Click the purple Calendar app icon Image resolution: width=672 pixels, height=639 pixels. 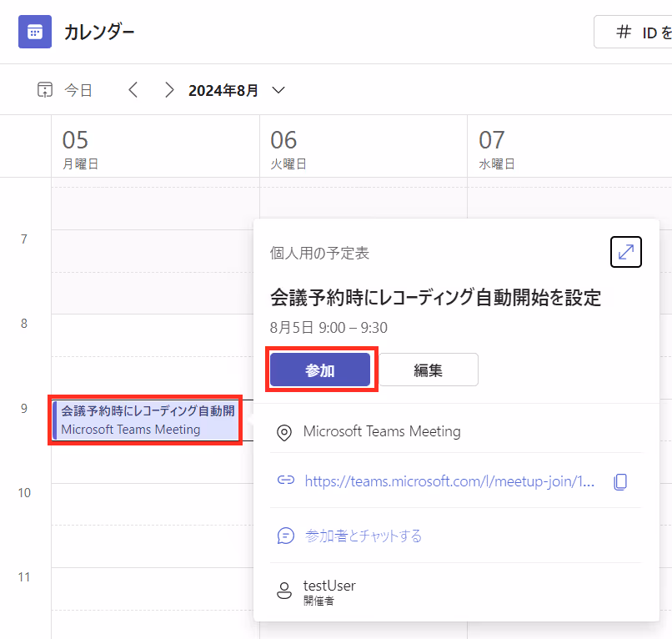pyautogui.click(x=35, y=32)
